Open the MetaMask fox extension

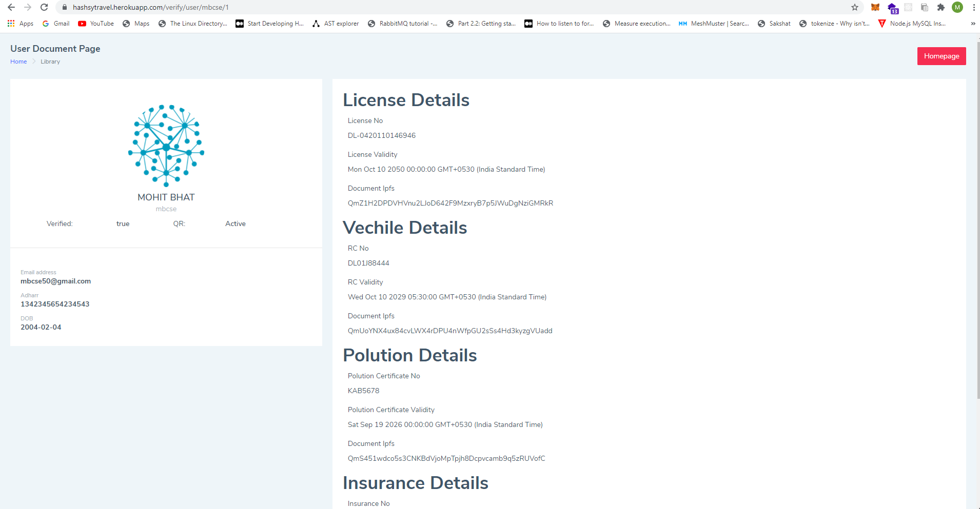875,7
